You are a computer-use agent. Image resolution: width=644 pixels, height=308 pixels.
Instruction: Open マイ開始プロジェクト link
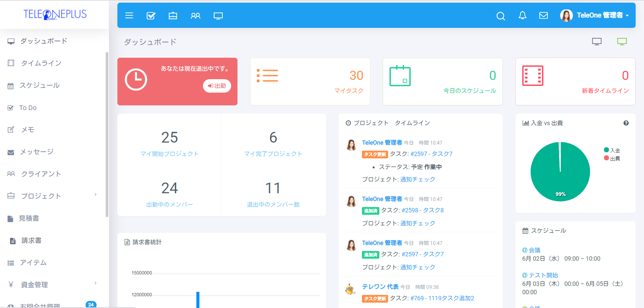point(169,154)
